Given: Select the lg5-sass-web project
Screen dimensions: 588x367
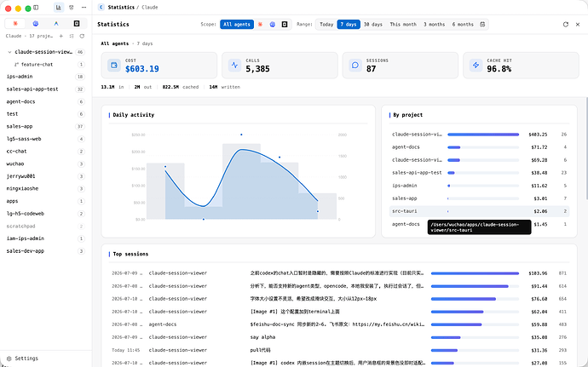Looking at the screenshot, I should (46, 139).
